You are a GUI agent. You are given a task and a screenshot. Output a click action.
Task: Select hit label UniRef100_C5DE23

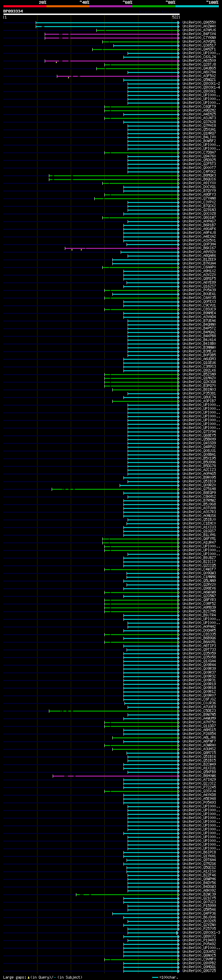[x=199, y=711]
